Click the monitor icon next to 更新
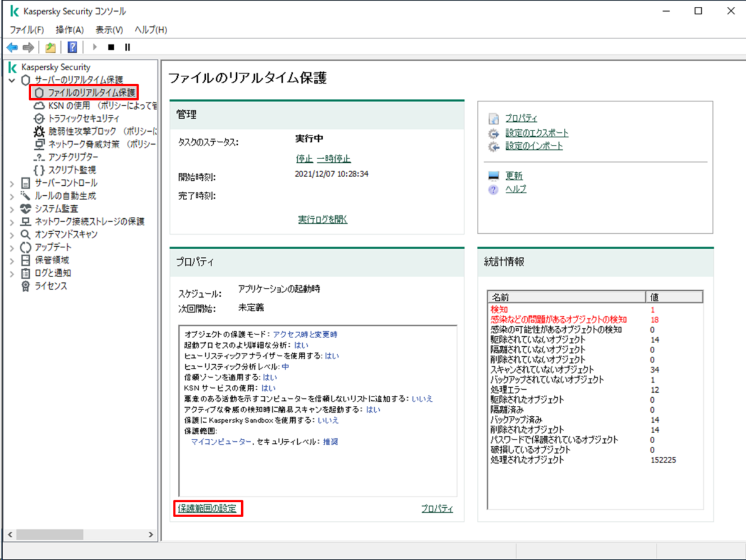The image size is (746, 560). [x=494, y=176]
